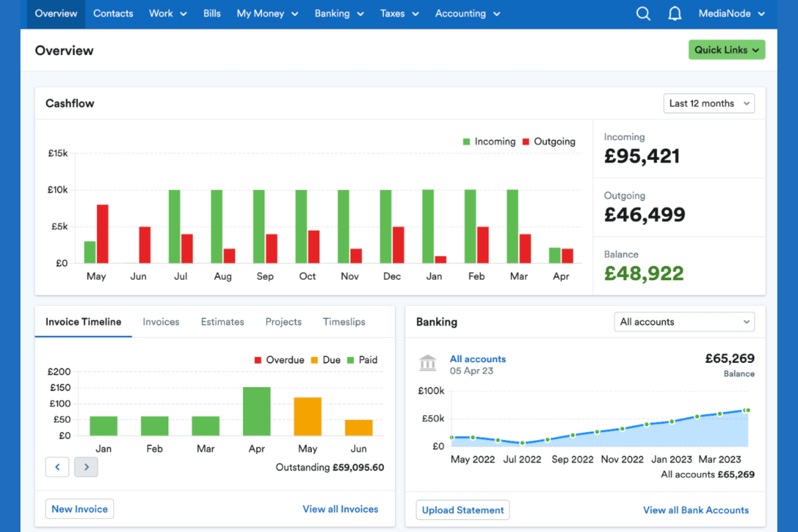Click the Jul green incoming bar
Viewport: 798px width, 532px height.
pos(174,226)
